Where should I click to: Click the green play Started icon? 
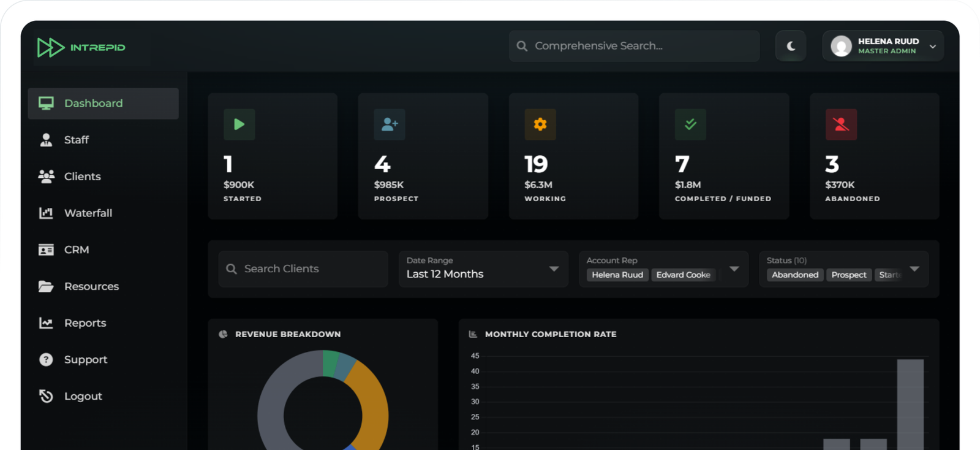point(239,124)
